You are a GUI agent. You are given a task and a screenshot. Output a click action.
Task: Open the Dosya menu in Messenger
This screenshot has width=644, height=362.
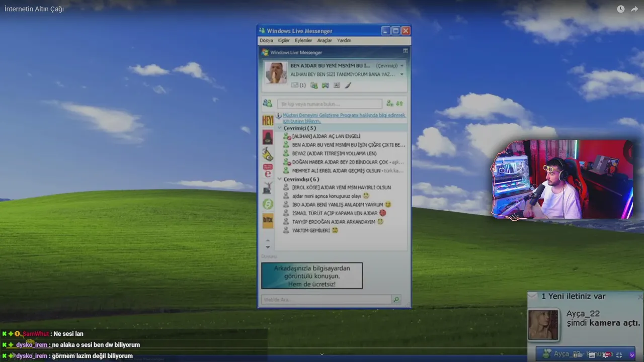point(266,40)
